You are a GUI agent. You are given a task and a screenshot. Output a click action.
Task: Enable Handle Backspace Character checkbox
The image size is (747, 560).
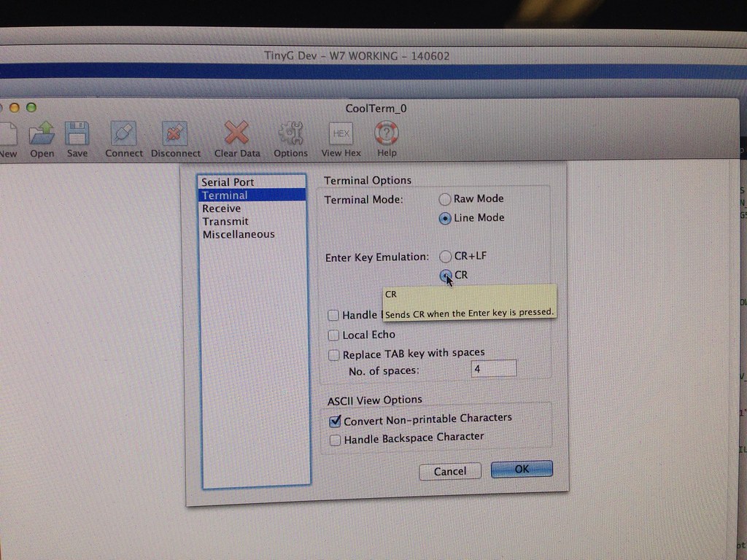pos(335,440)
